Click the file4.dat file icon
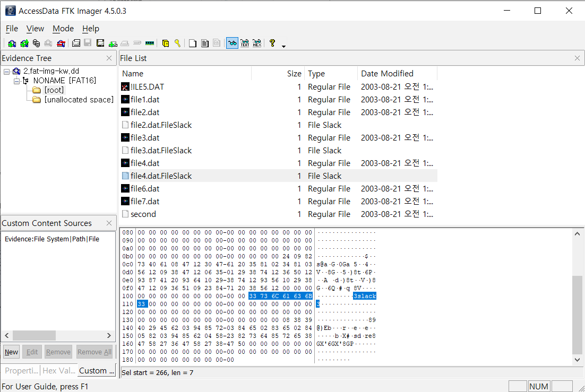 click(125, 163)
